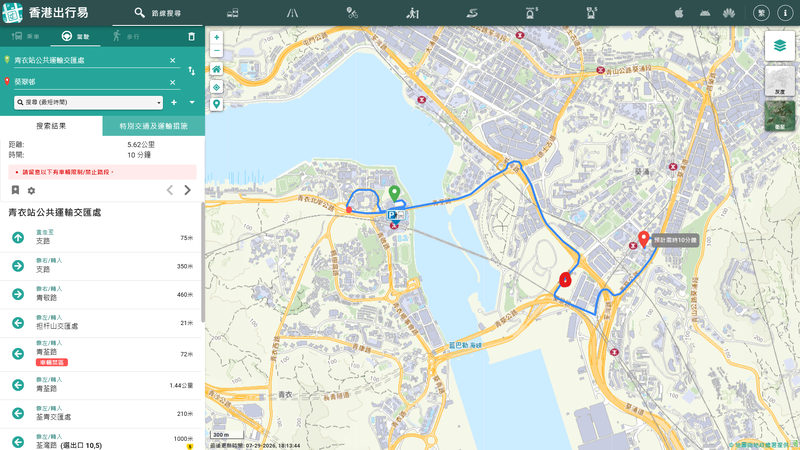Screen dimensions: 800x450
Task: Open route settings gear icon
Action: point(31,190)
